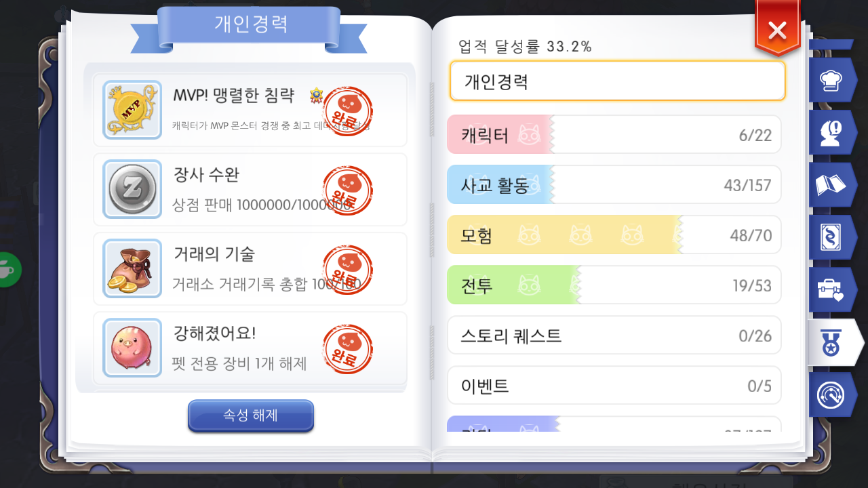Click the 속성 해제 button
Image resolution: width=868 pixels, height=488 pixels.
point(251,415)
